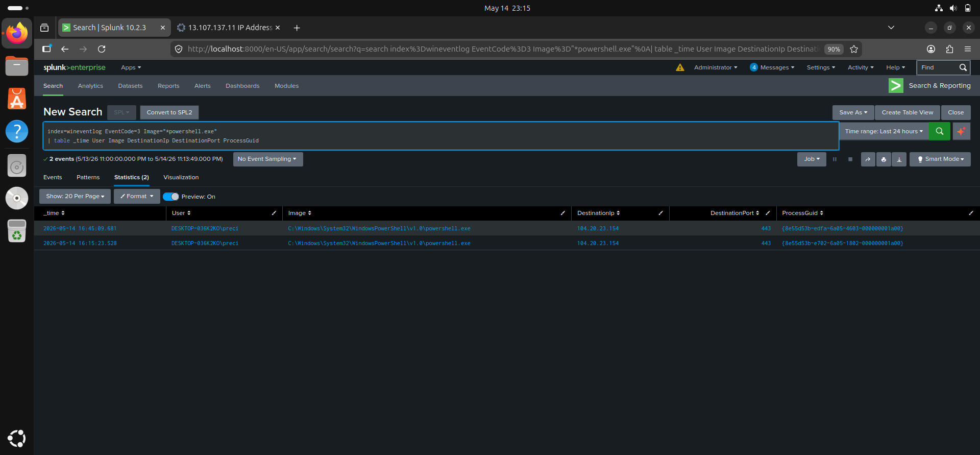Viewport: 980px width, 455px height.
Task: Run the search with the green magnifier button
Action: tap(939, 131)
